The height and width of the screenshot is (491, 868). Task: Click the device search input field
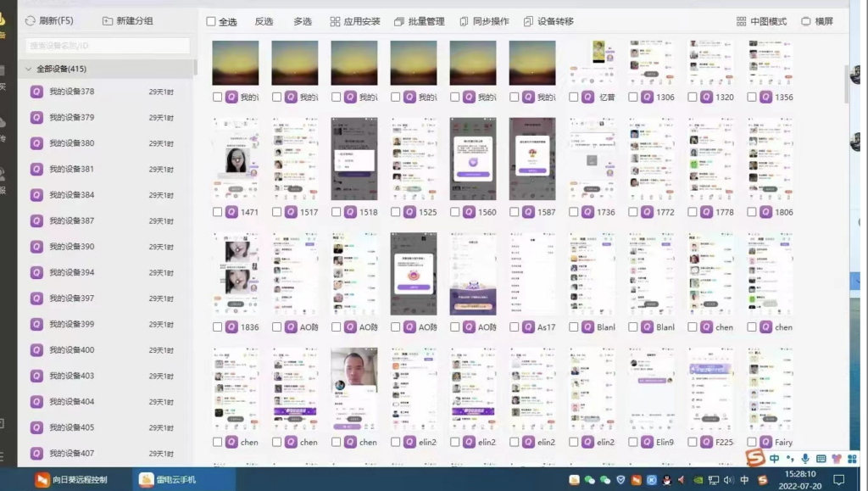[x=107, y=45]
